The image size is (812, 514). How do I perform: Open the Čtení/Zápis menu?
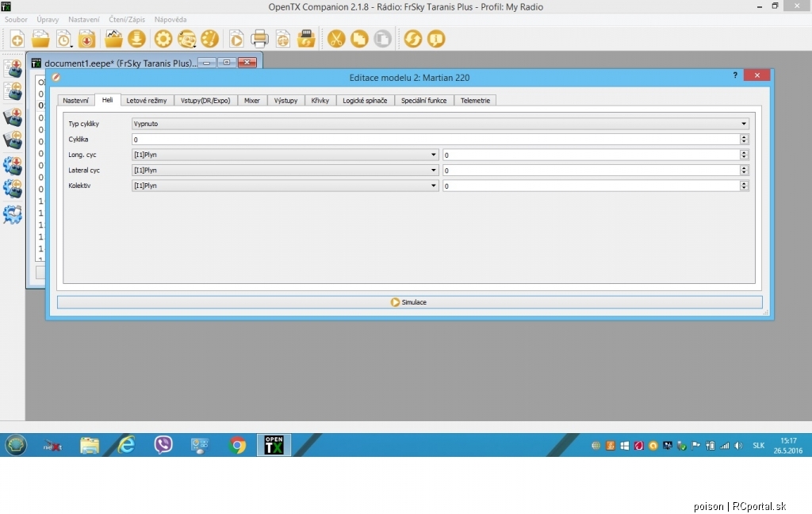pyautogui.click(x=127, y=20)
